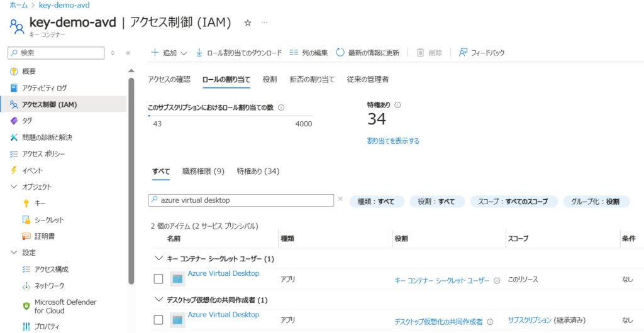Open the 拒否の割り当て tab
Image resolution: width=644 pixels, height=333 pixels.
(x=312, y=80)
